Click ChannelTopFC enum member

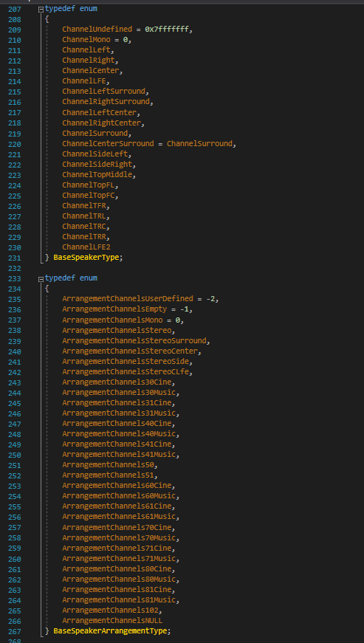(x=88, y=196)
